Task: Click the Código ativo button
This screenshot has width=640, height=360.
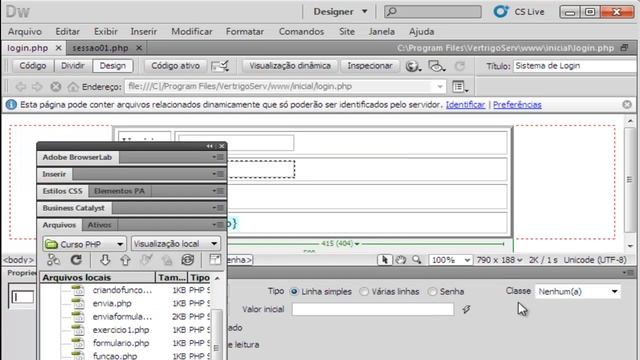Action: tap(176, 66)
